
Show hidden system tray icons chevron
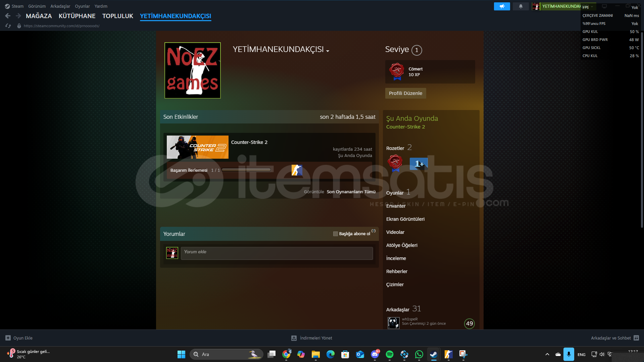coord(547,354)
